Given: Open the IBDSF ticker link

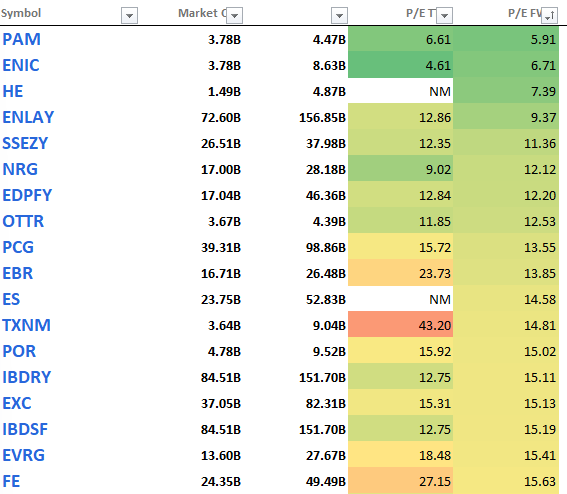Looking at the screenshot, I should point(25,430).
